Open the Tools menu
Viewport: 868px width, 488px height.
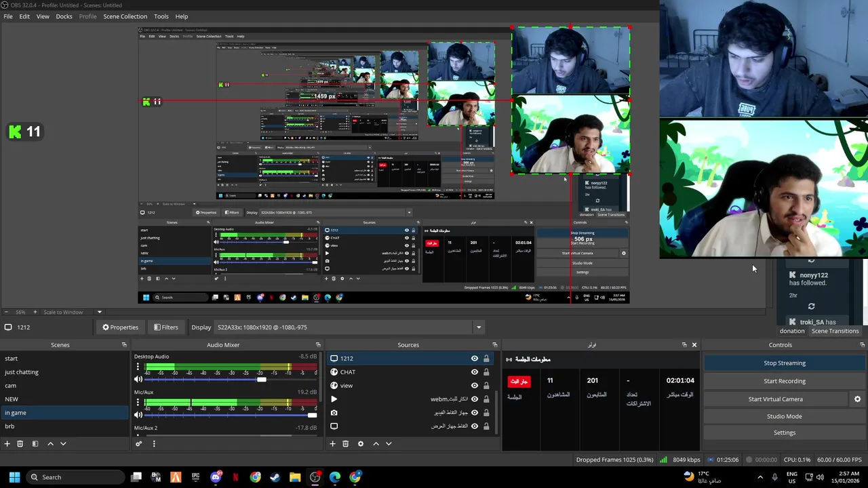[x=161, y=16]
